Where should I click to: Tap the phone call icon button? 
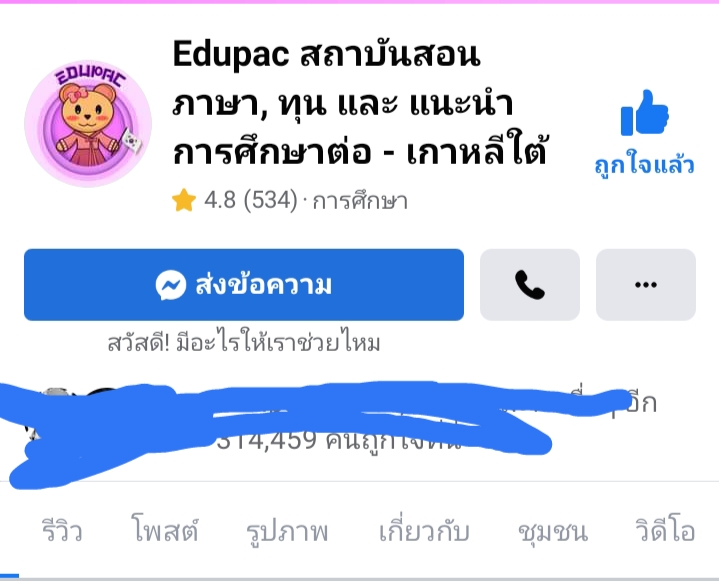coord(530,285)
